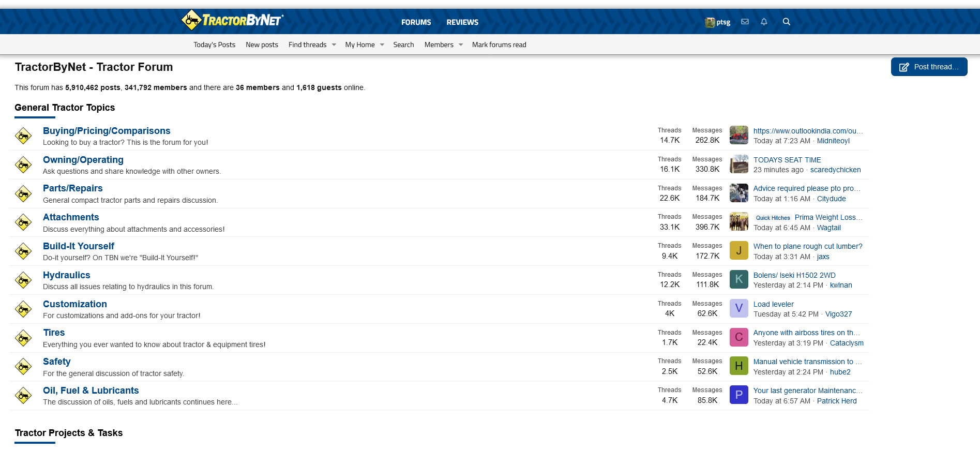
Task: Open the alerts bell icon
Action: click(x=764, y=22)
